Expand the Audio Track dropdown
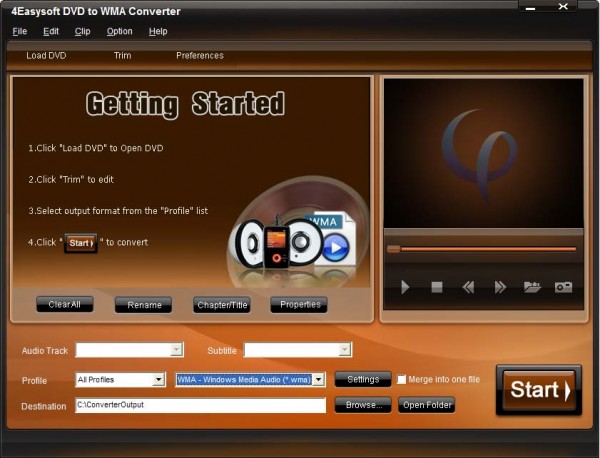Screen dimensions: 600x458 pyautogui.click(x=176, y=350)
